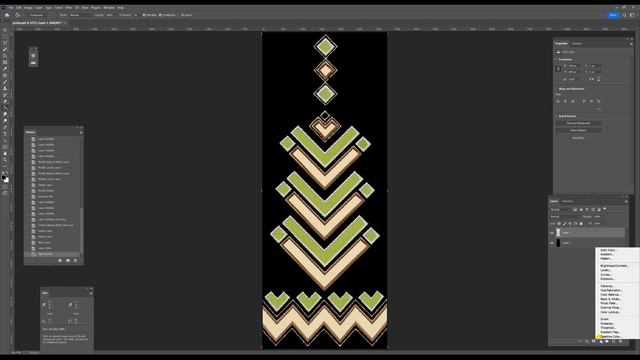Delete current state in History panel
The width and height of the screenshot is (640, 360).
pos(75,260)
